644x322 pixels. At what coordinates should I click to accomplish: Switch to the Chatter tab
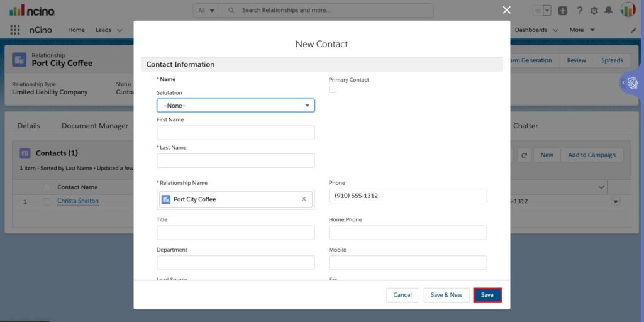[525, 126]
